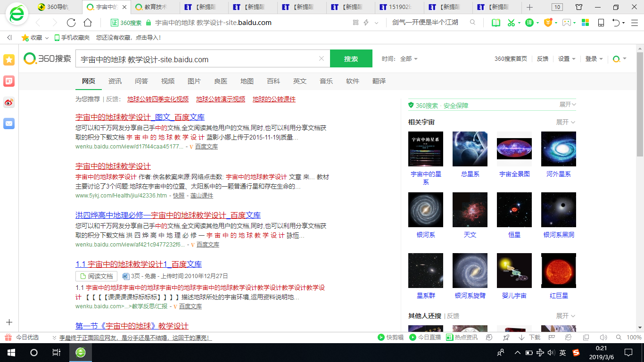Open the blue mail sidebar icon
644x362 pixels.
point(9,123)
